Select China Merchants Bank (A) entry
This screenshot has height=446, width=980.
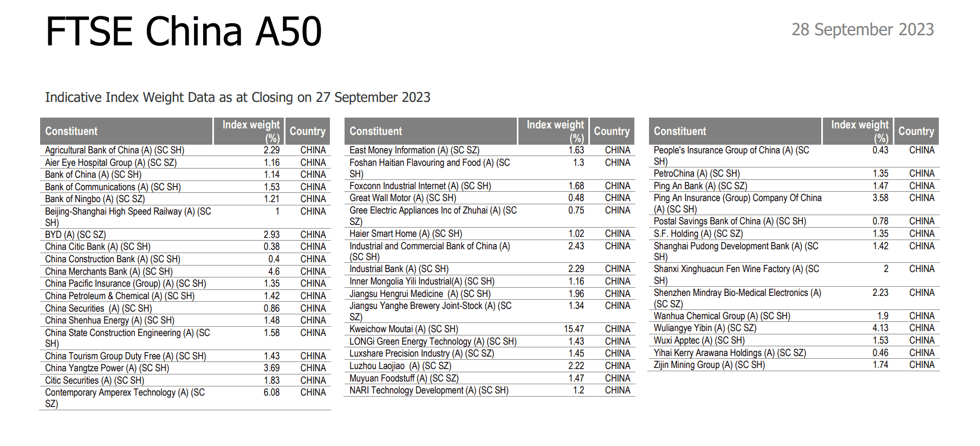(109, 272)
